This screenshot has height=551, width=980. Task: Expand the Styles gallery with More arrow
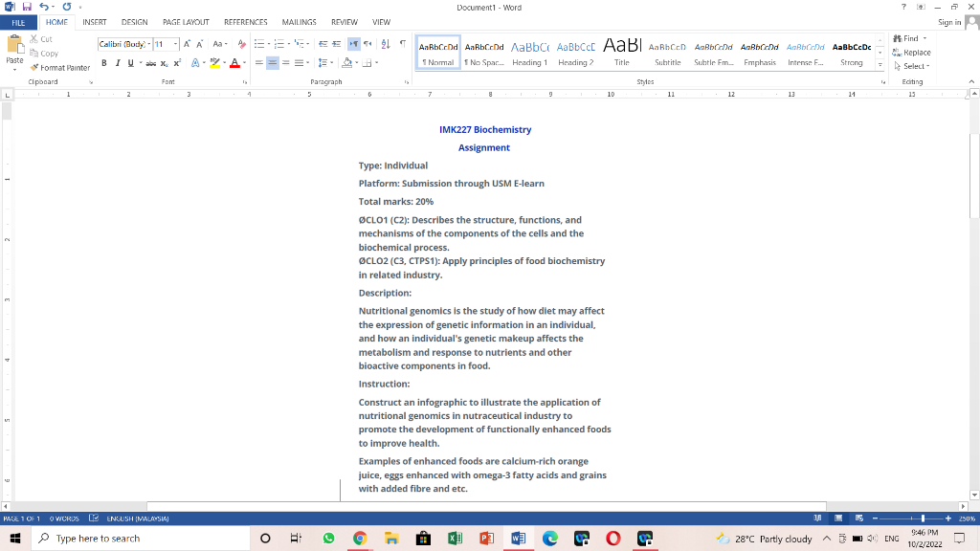[880, 64]
